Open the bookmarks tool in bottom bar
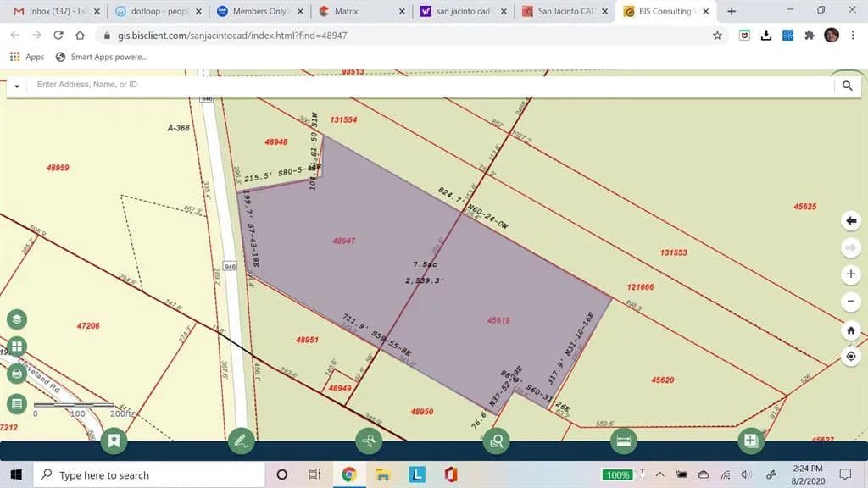Image resolution: width=868 pixels, height=488 pixels. (x=114, y=440)
